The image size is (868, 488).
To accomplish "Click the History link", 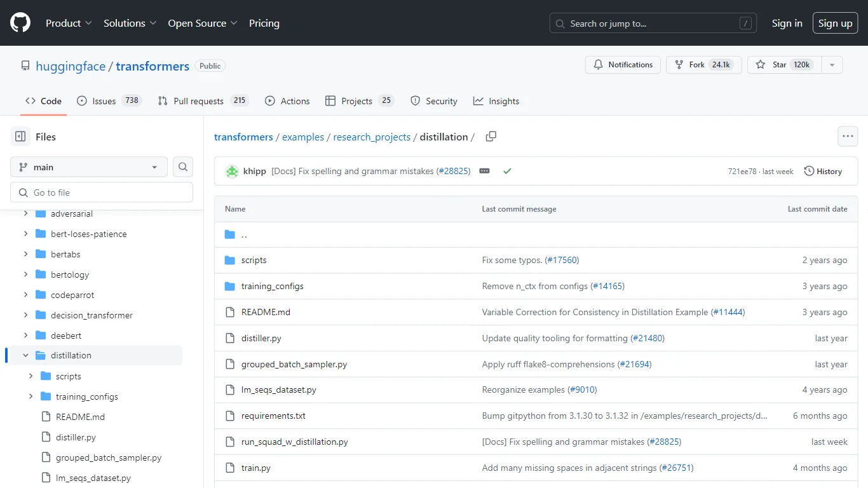I will coord(823,172).
